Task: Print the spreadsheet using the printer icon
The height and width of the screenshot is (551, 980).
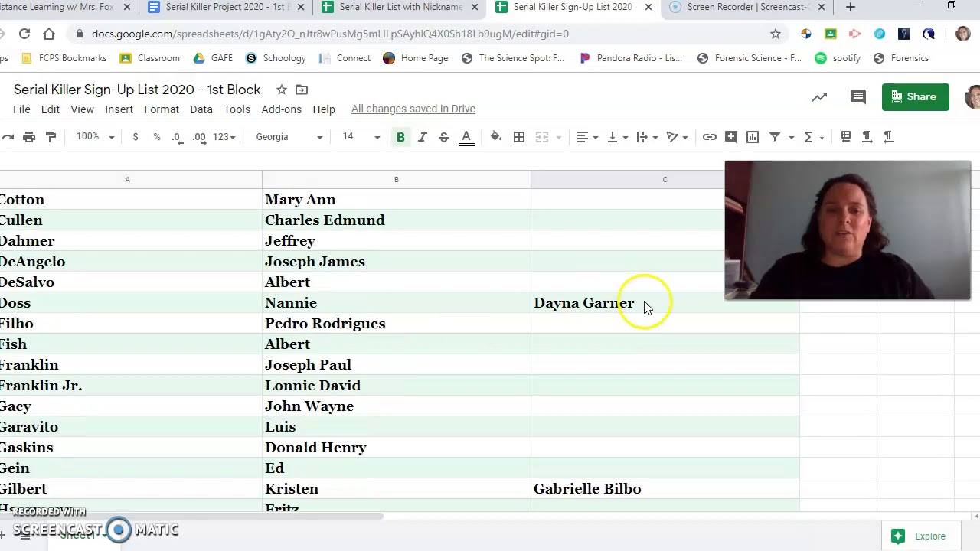Action: [29, 137]
